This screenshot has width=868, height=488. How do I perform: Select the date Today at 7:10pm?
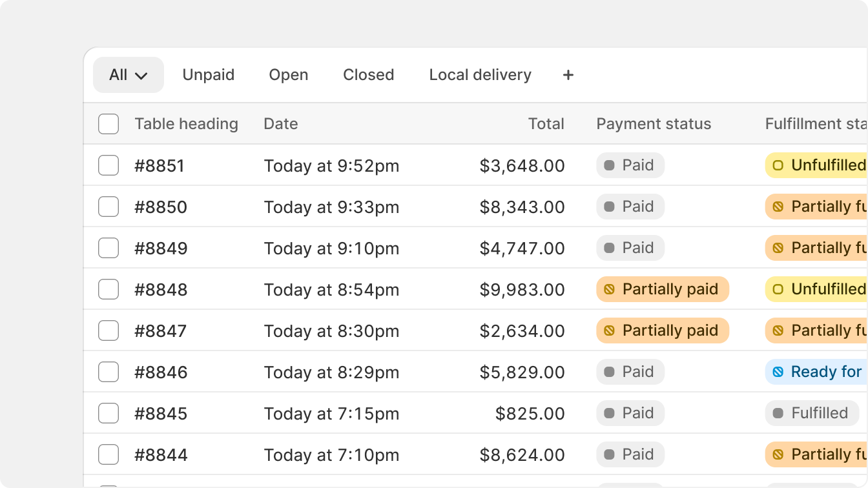331,455
